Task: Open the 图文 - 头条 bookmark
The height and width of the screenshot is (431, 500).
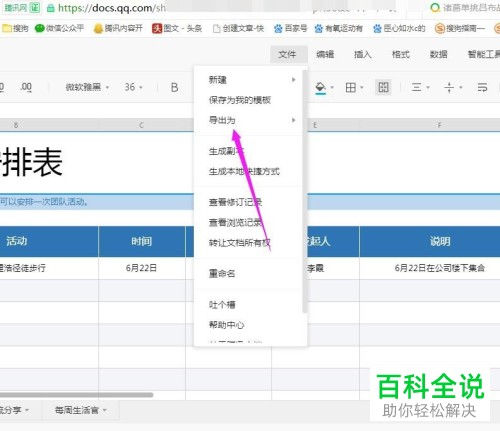Action: click(177, 28)
